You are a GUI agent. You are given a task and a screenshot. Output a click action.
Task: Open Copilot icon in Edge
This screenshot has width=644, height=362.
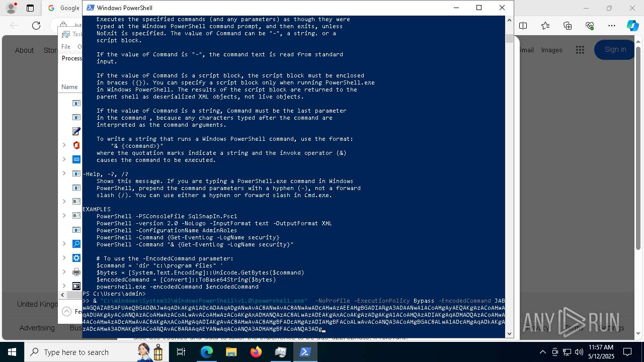[632, 26]
